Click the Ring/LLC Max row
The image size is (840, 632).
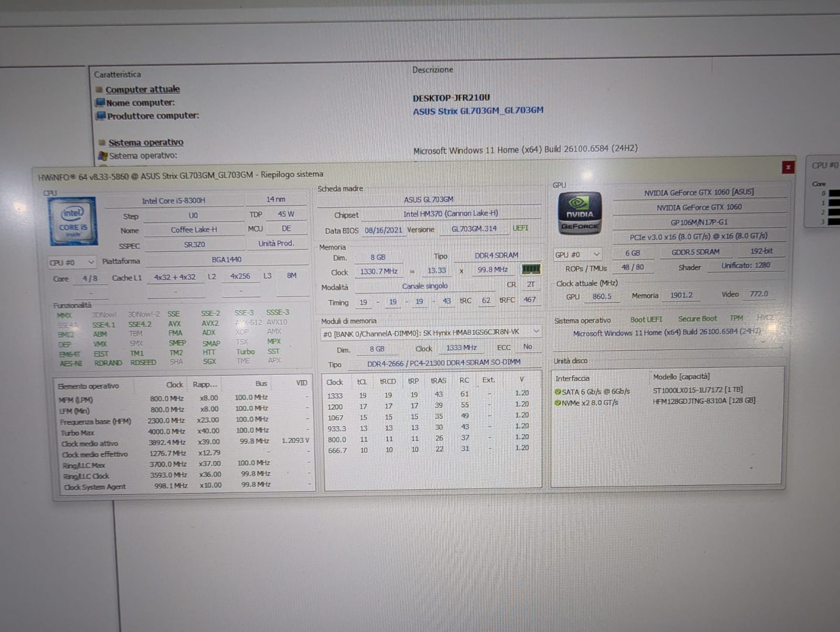pos(185,464)
